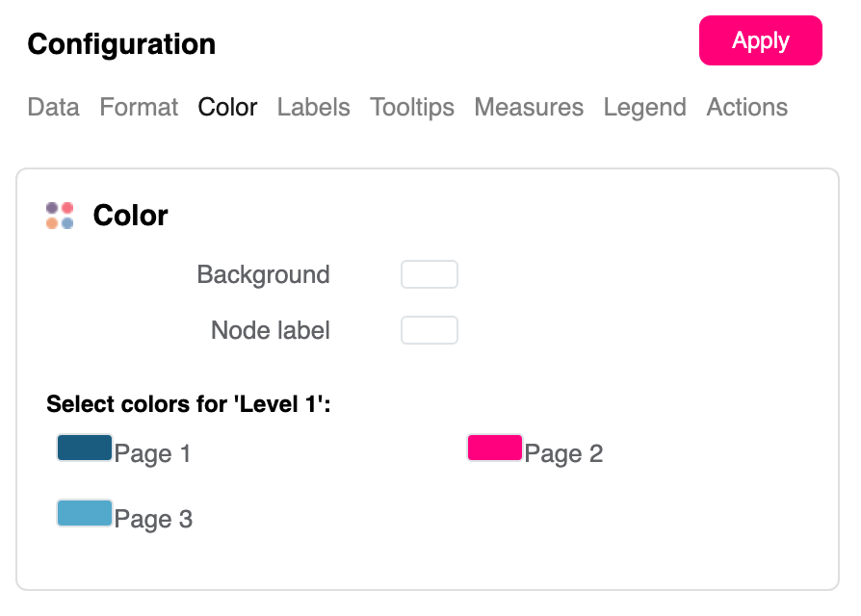Open the Tooltips tab
Screen dimensions: 861x616
412,107
